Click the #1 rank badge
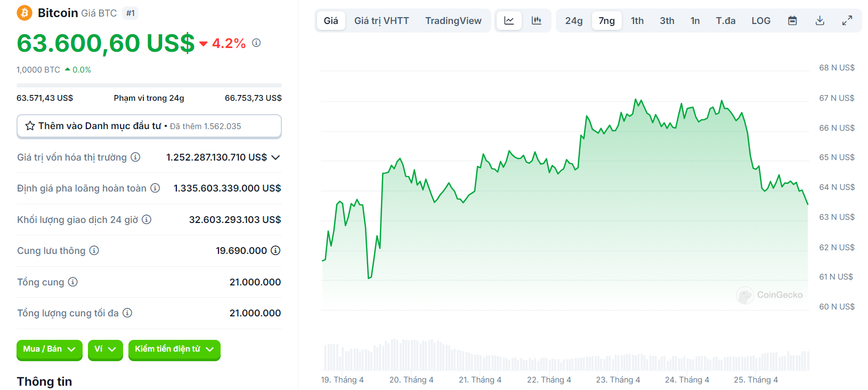868x390 pixels. (131, 13)
